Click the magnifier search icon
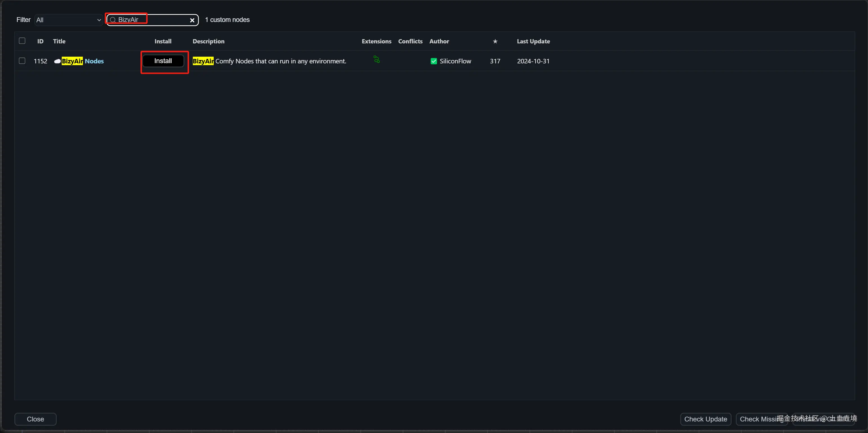868x433 pixels. click(113, 20)
